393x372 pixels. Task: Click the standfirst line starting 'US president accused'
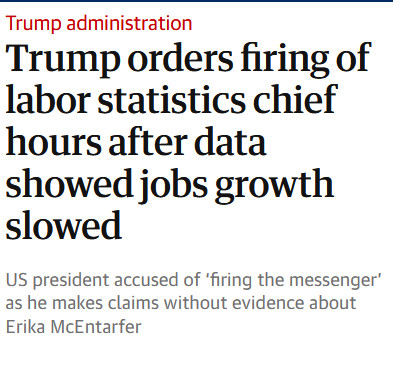coord(194,280)
